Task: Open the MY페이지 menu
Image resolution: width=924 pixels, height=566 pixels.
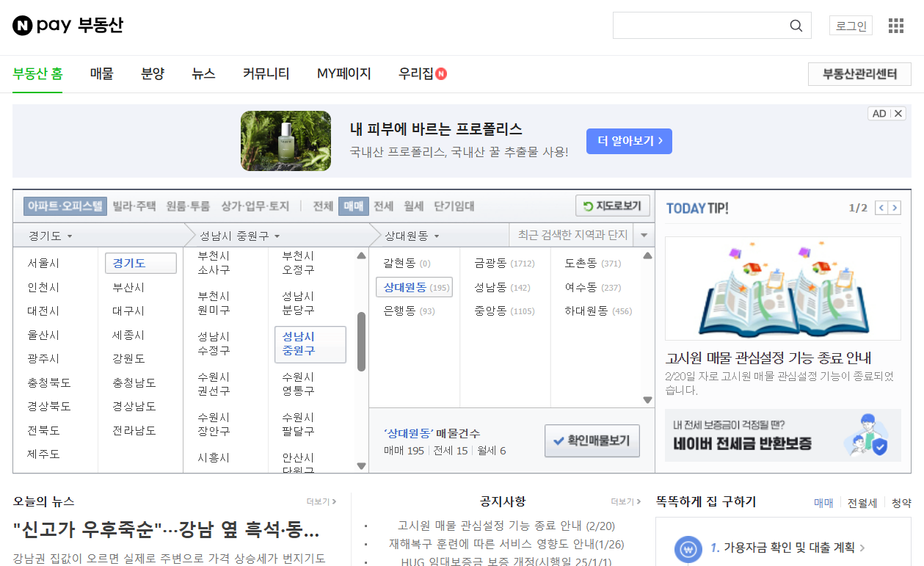Action: [344, 73]
